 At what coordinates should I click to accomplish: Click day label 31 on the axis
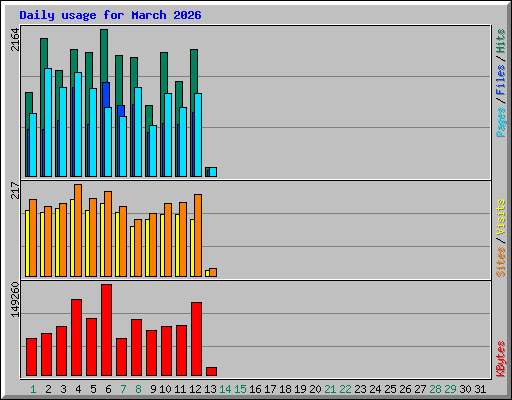480,389
